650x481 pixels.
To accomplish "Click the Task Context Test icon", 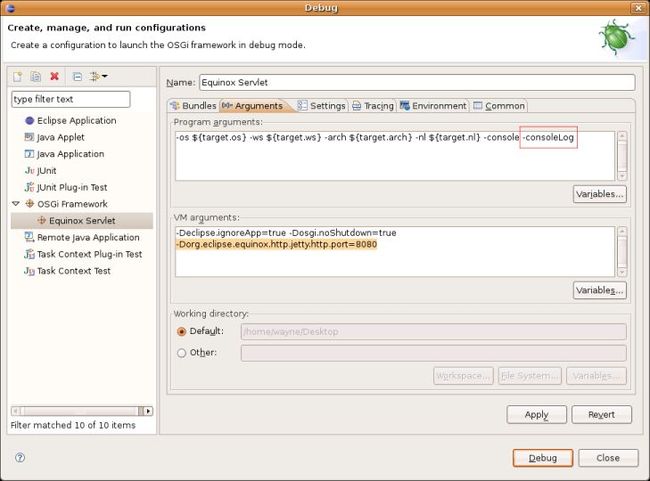I will [x=29, y=271].
